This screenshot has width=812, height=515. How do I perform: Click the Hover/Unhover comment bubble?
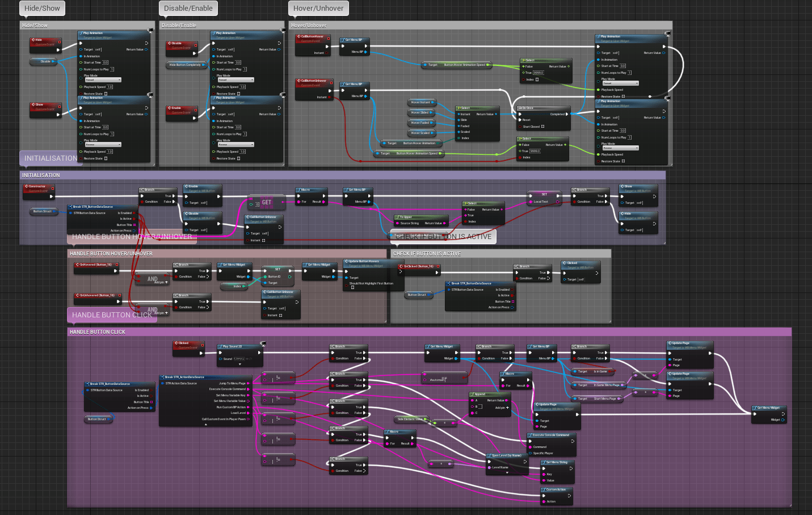coord(318,9)
